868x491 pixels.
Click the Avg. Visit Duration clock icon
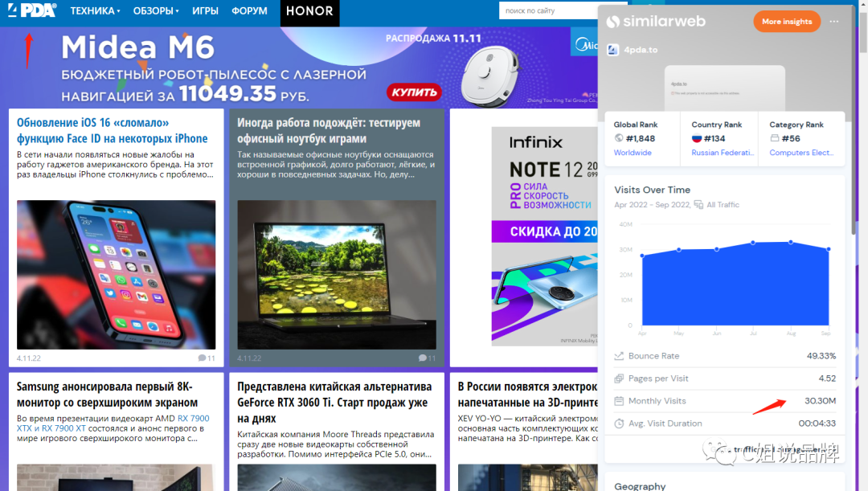tap(619, 423)
